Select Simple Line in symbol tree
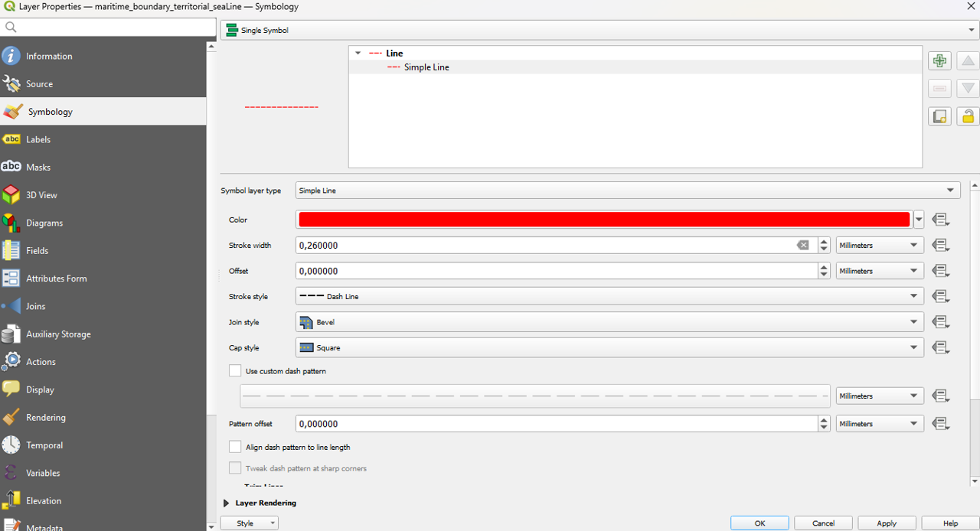980x531 pixels. [426, 67]
